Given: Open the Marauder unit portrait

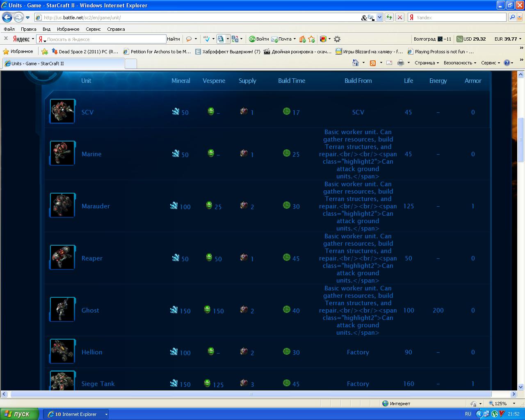Looking at the screenshot, I should pyautogui.click(x=62, y=205).
